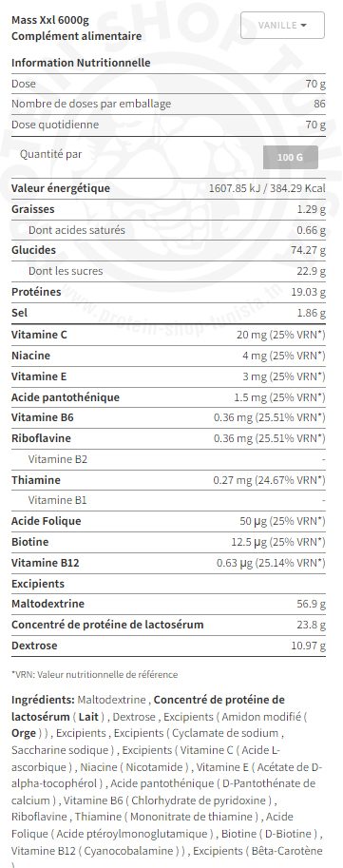
Task: Click the Ingrédients label
Action: [x=43, y=700]
